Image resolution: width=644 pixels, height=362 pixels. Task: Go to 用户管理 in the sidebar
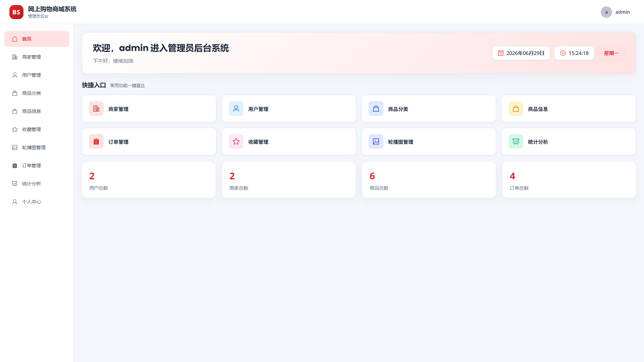pyautogui.click(x=37, y=75)
